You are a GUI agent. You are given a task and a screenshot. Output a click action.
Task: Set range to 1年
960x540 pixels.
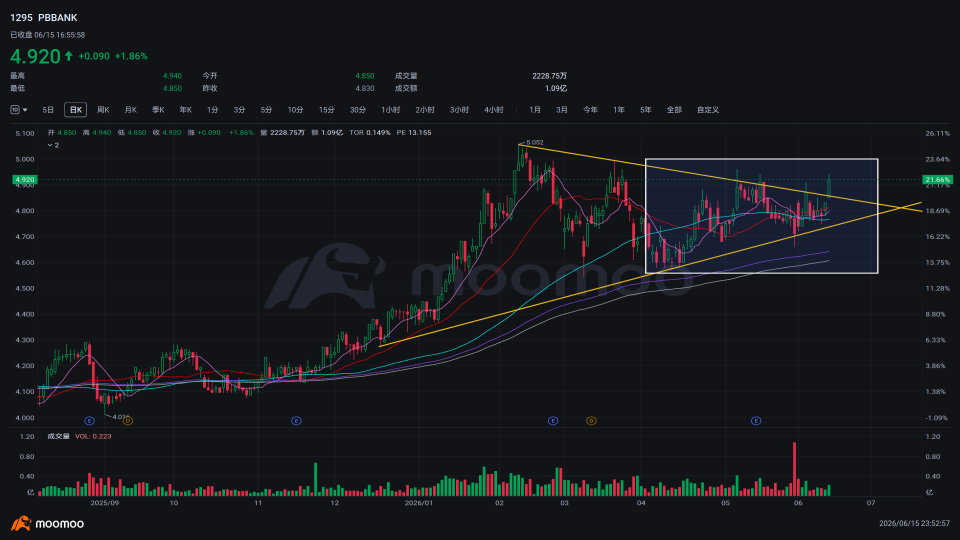point(618,110)
